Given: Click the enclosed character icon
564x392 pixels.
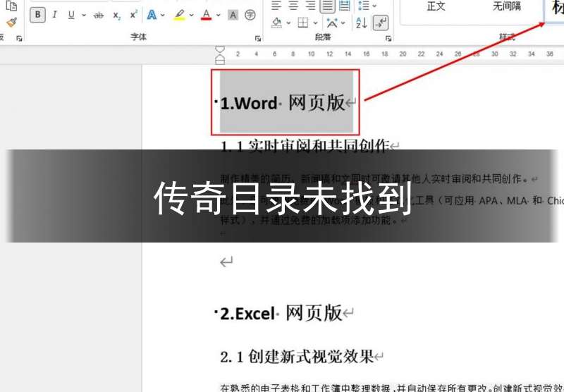Looking at the screenshot, I should coord(250,15).
